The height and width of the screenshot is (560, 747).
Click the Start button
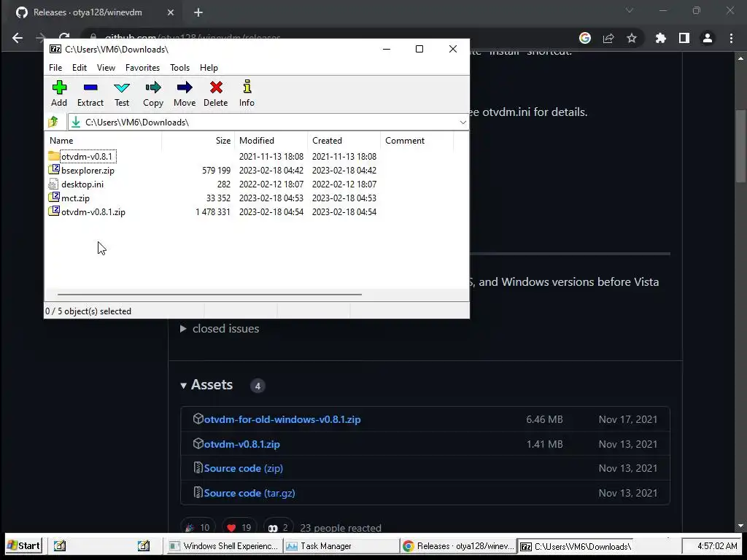point(24,545)
